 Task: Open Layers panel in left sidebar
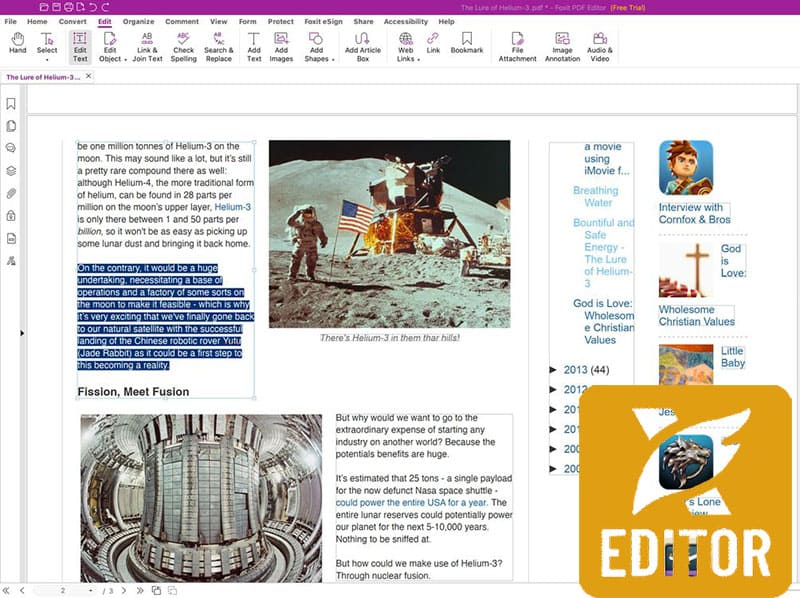[x=11, y=171]
